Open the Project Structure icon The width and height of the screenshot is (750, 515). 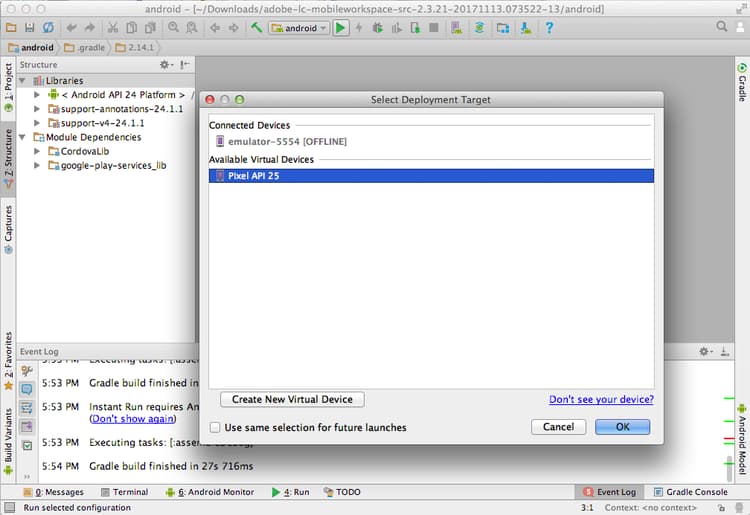click(x=503, y=28)
